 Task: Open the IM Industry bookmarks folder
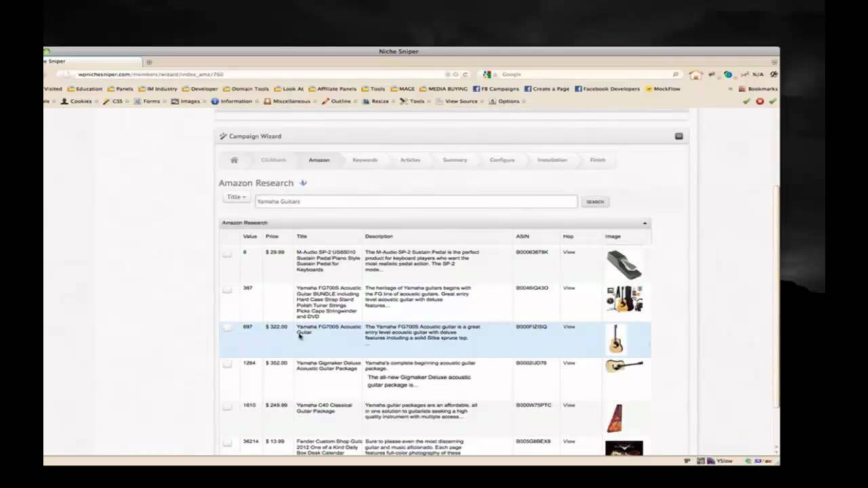pyautogui.click(x=157, y=89)
